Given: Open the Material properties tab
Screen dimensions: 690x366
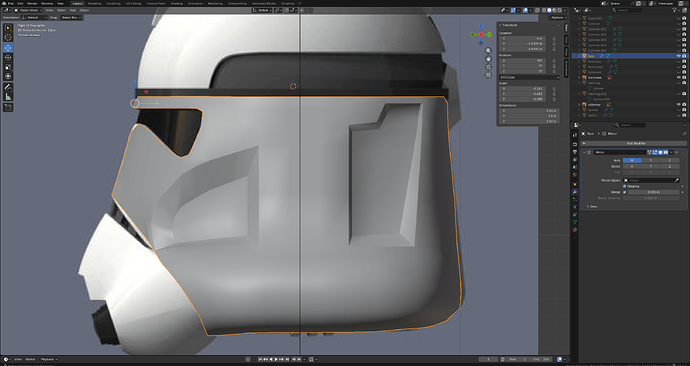Looking at the screenshot, I should coord(575,230).
